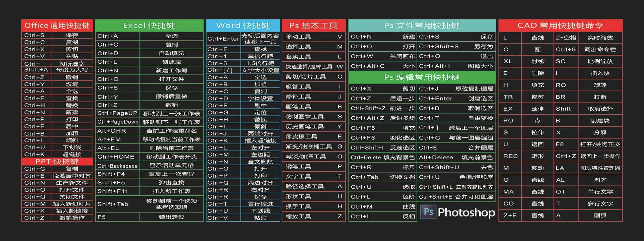Click the 'Z+E' command cell
The width and height of the screenshot is (644, 241).
[510, 216]
